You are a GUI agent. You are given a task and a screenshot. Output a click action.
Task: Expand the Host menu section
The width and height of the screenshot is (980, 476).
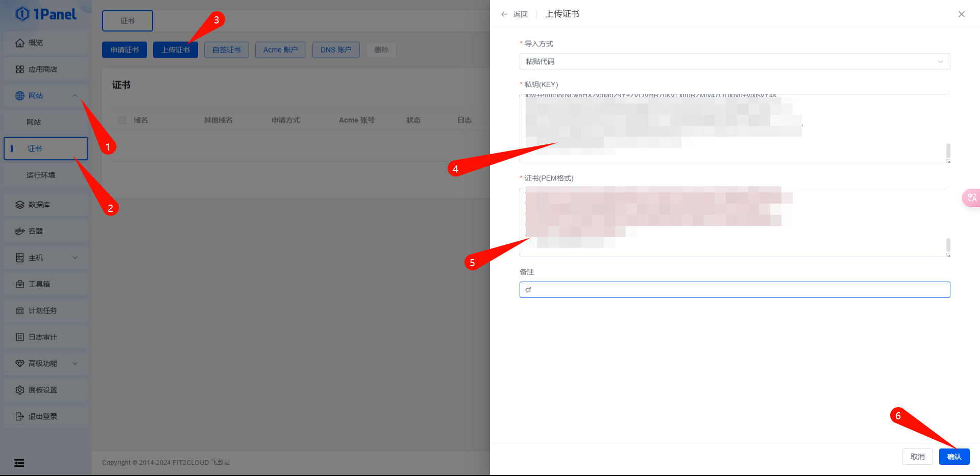click(75, 258)
